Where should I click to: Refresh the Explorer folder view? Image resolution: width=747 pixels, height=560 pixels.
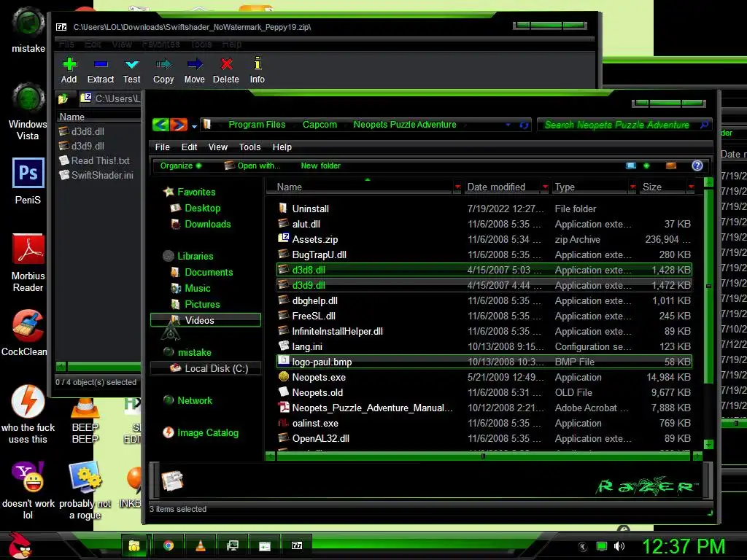(524, 125)
